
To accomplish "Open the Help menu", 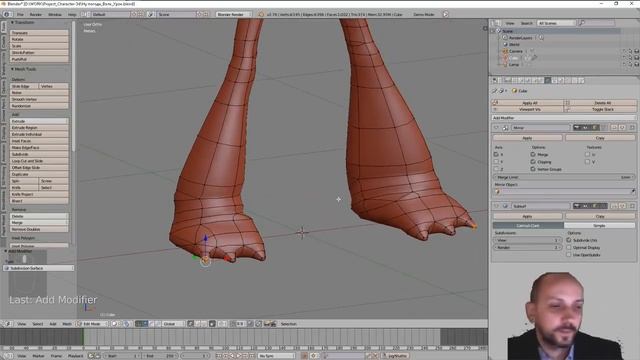I will coord(72,14).
